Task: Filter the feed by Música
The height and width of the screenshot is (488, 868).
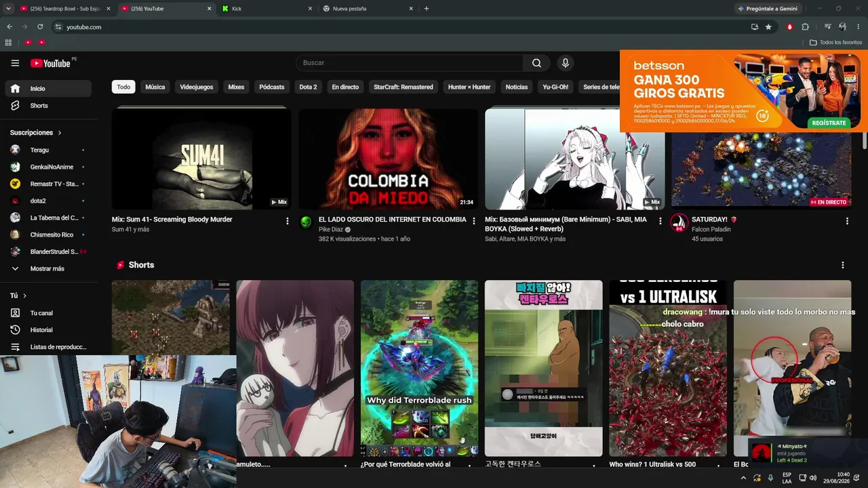Action: (155, 87)
